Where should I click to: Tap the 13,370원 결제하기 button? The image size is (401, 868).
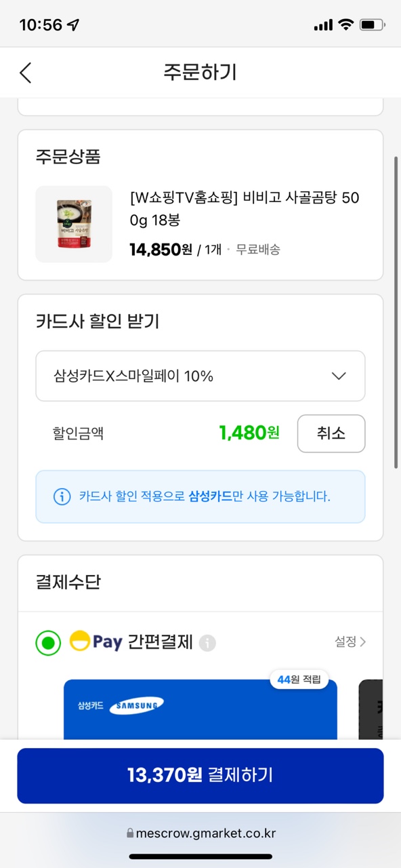coord(200,776)
